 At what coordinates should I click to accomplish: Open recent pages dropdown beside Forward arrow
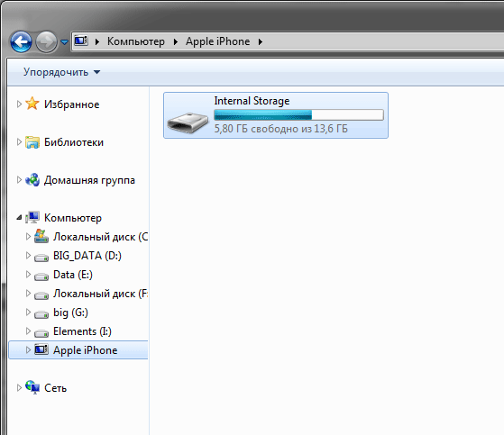(x=65, y=42)
